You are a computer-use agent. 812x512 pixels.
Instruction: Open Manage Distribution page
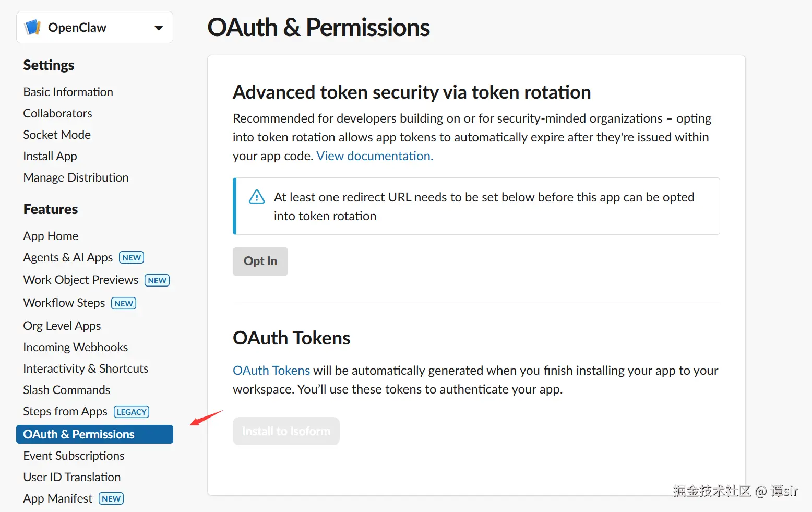pos(76,177)
